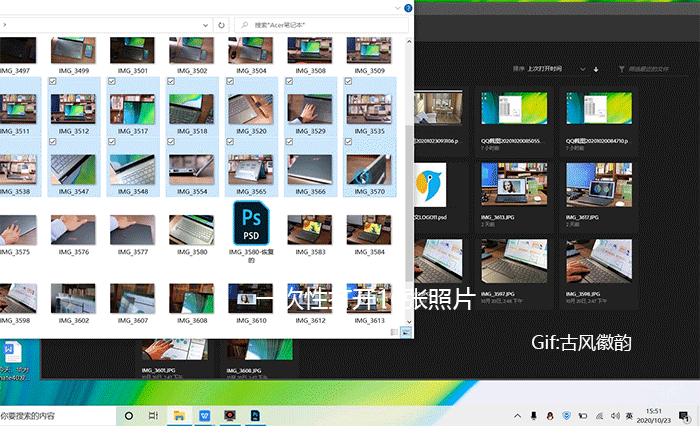Click the taskbar clock showing 15:51

click(654, 415)
